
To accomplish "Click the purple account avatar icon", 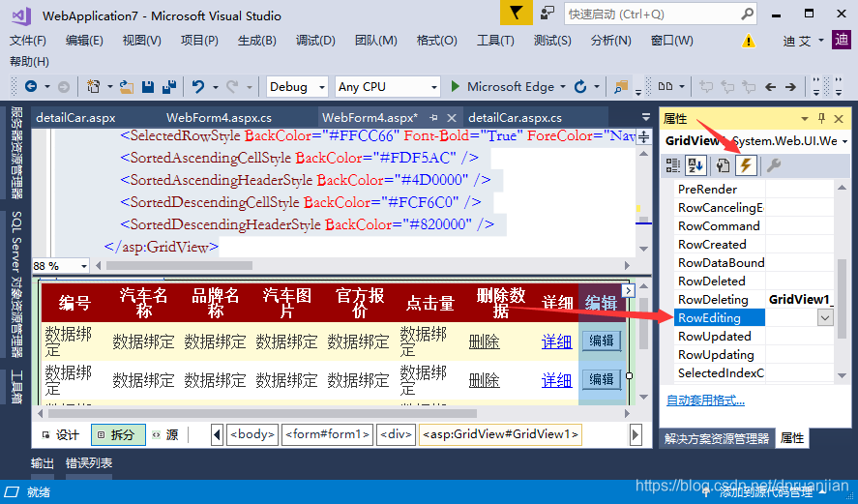I will (x=841, y=40).
